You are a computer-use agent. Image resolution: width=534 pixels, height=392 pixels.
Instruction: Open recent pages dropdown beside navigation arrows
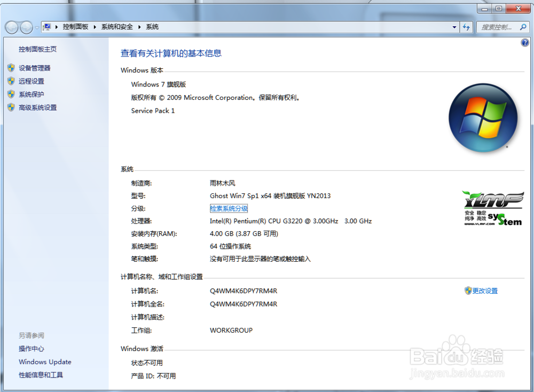pos(37,28)
